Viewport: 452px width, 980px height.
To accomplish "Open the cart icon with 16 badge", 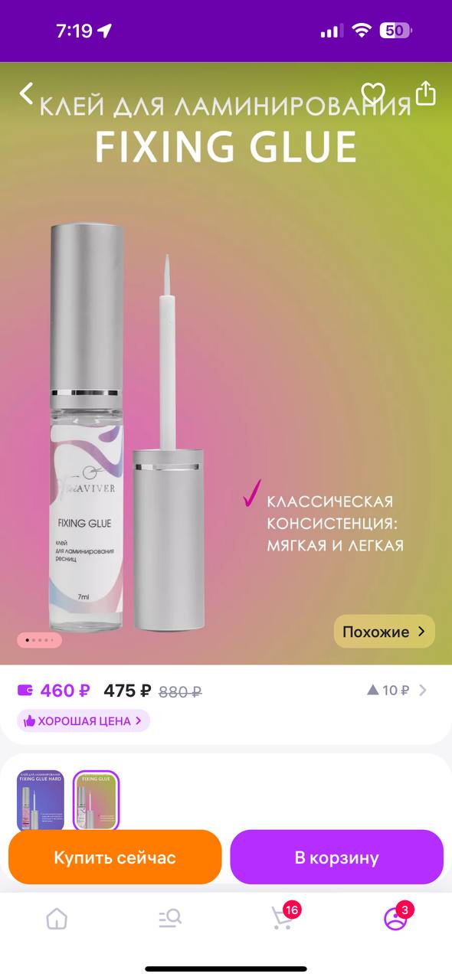I will tap(283, 916).
